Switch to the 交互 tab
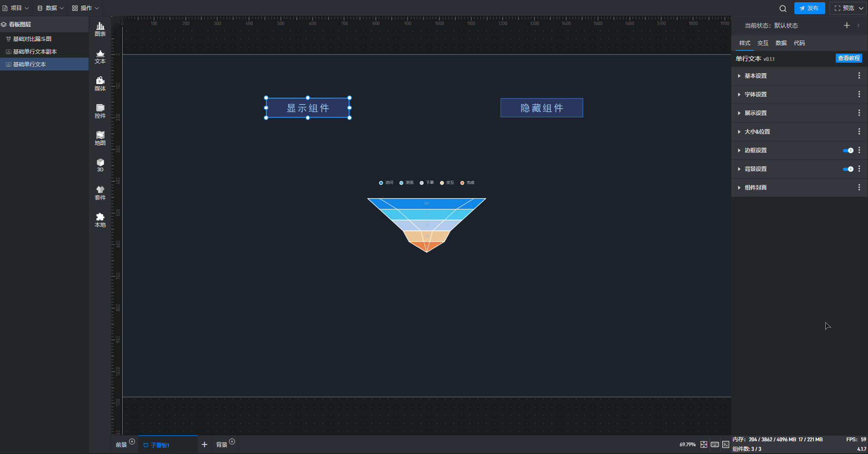 click(763, 43)
